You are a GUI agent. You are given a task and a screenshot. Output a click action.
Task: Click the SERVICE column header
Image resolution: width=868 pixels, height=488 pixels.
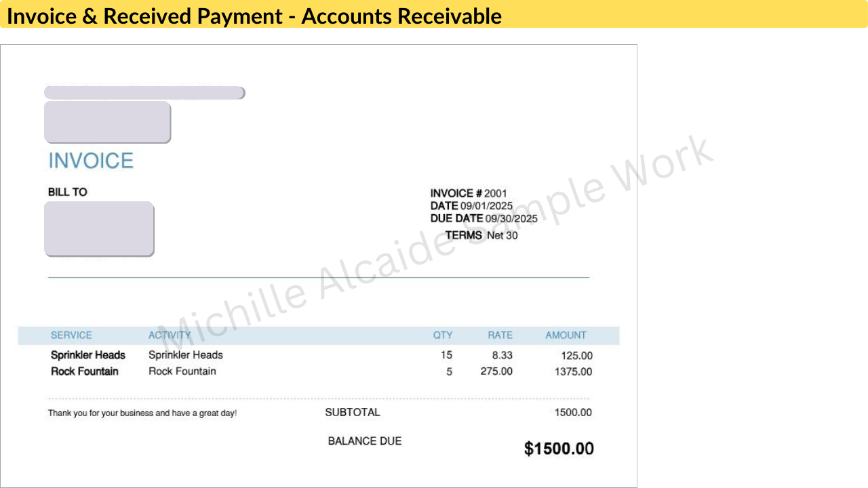71,335
